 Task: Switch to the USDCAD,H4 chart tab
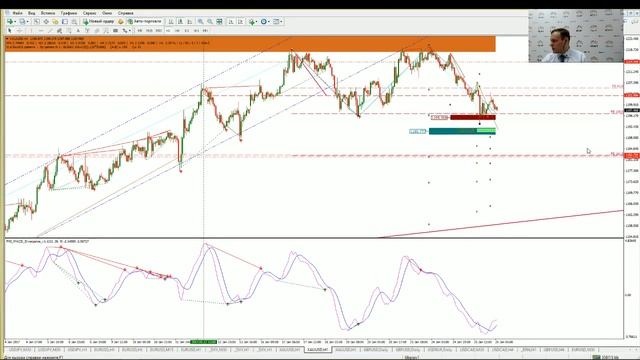[x=502, y=350]
